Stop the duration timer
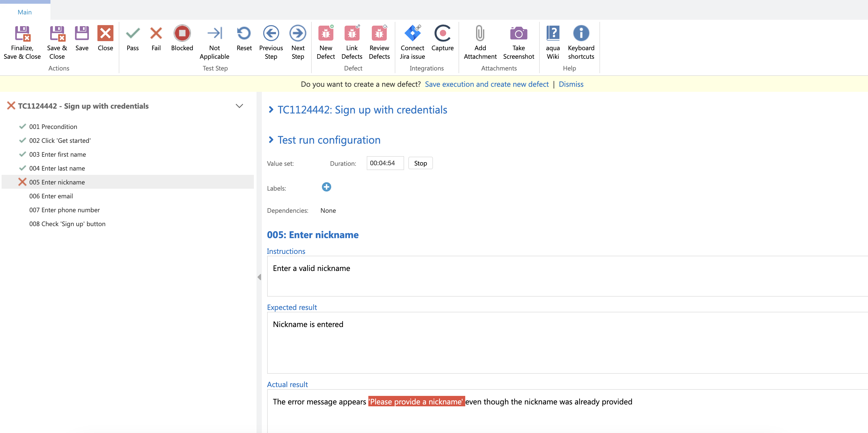 (420, 163)
